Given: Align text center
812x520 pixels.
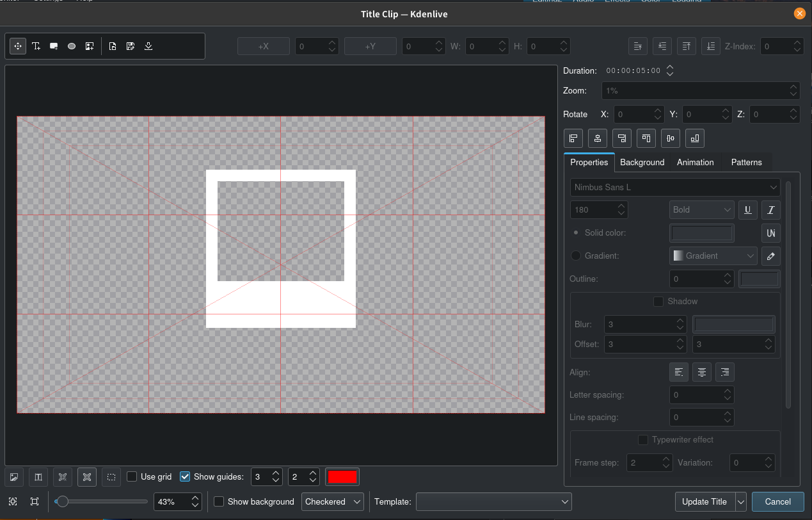Looking at the screenshot, I should [x=702, y=371].
